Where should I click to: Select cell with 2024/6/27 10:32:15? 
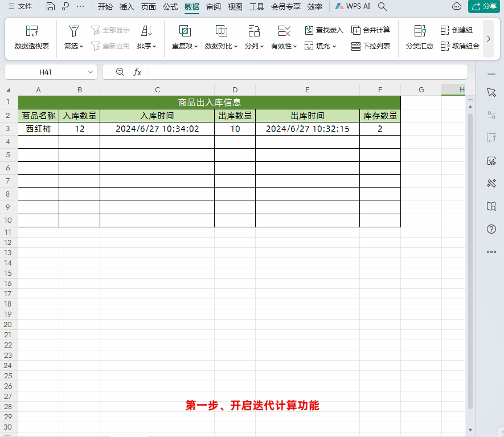308,129
